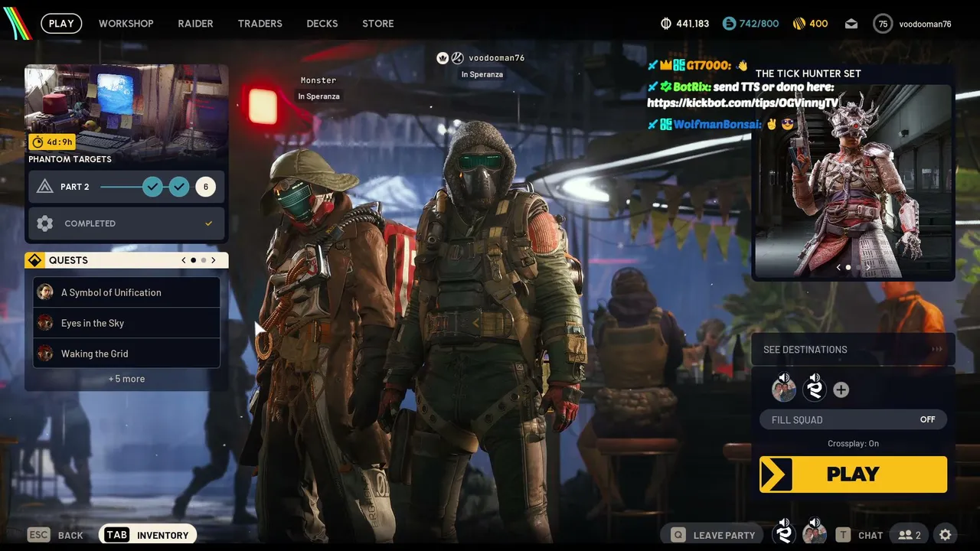Open the voodooman76 profile name in top bar

(925, 24)
